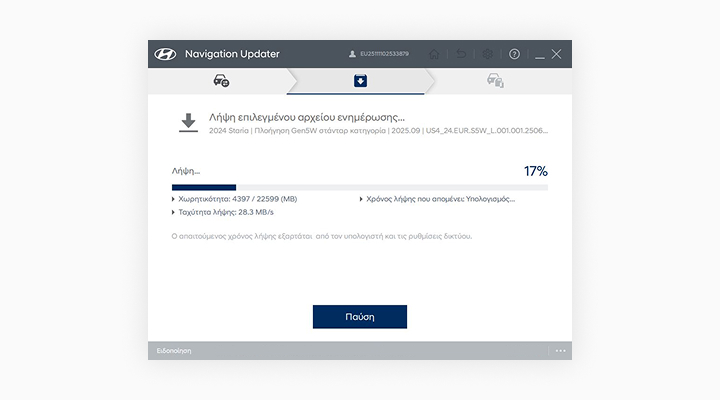Select the vehicle selection step tab
720x400 pixels.
pyautogui.click(x=221, y=81)
